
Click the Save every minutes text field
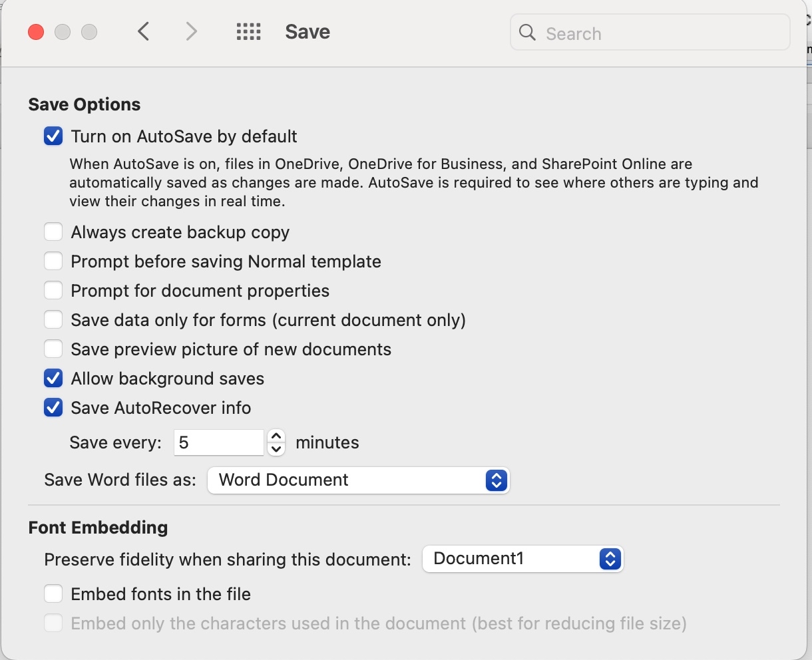coord(218,442)
